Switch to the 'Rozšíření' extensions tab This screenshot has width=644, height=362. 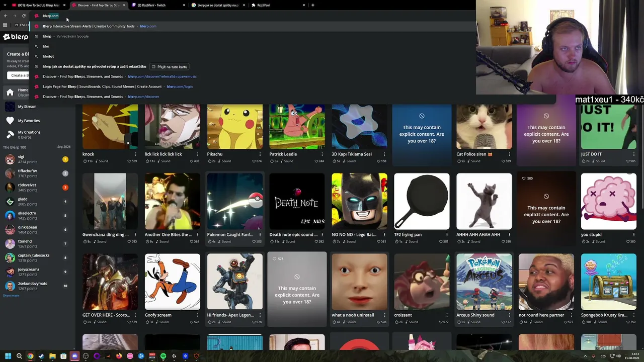point(278,5)
